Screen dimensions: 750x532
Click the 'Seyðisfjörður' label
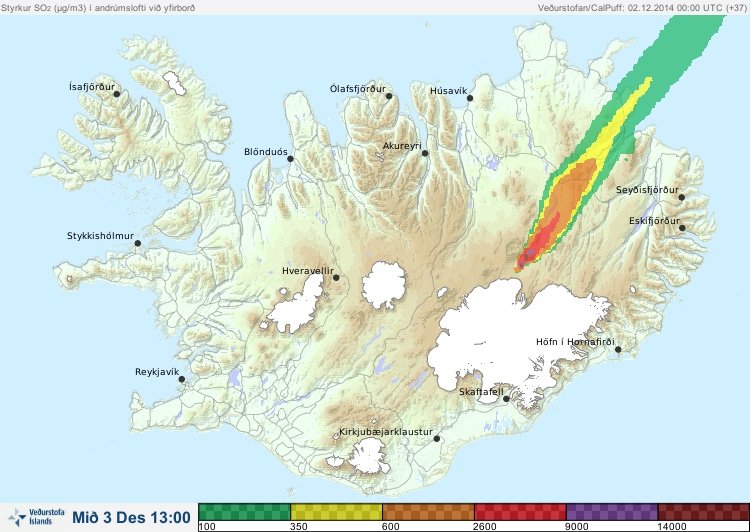coord(647,190)
